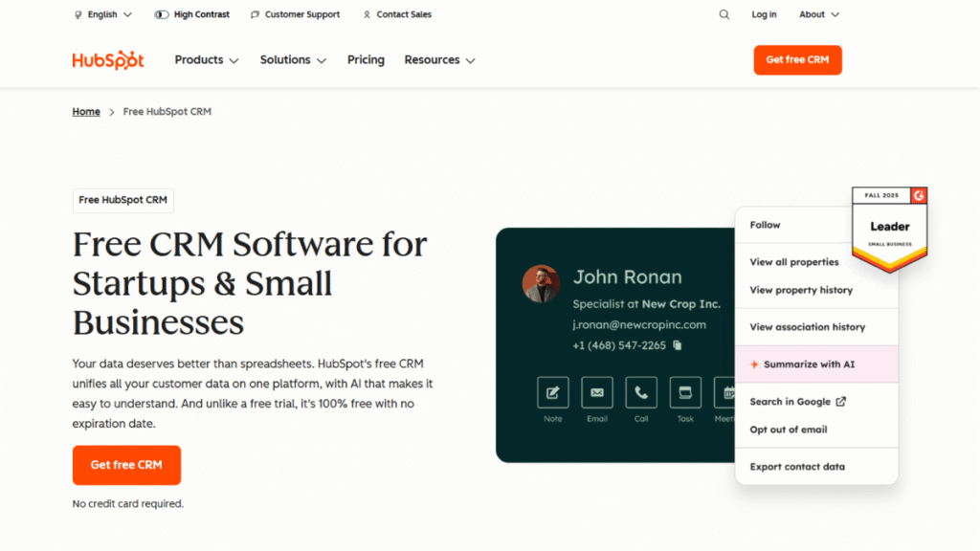Copy John Ronan's phone number

(677, 345)
